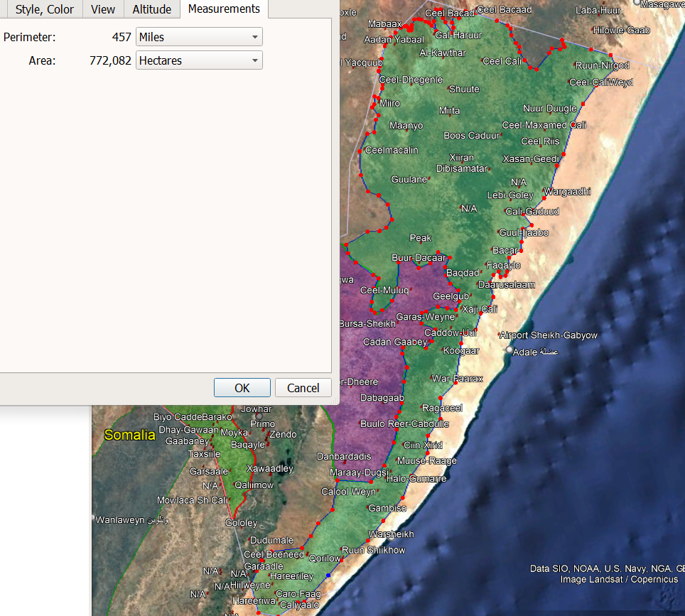Click the blue polygon vertex near Qorilow
The image size is (685, 616).
point(328,576)
